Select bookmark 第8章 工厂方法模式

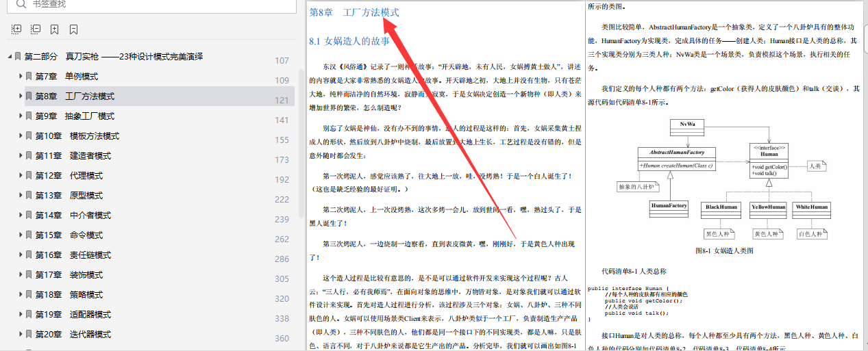pos(75,96)
